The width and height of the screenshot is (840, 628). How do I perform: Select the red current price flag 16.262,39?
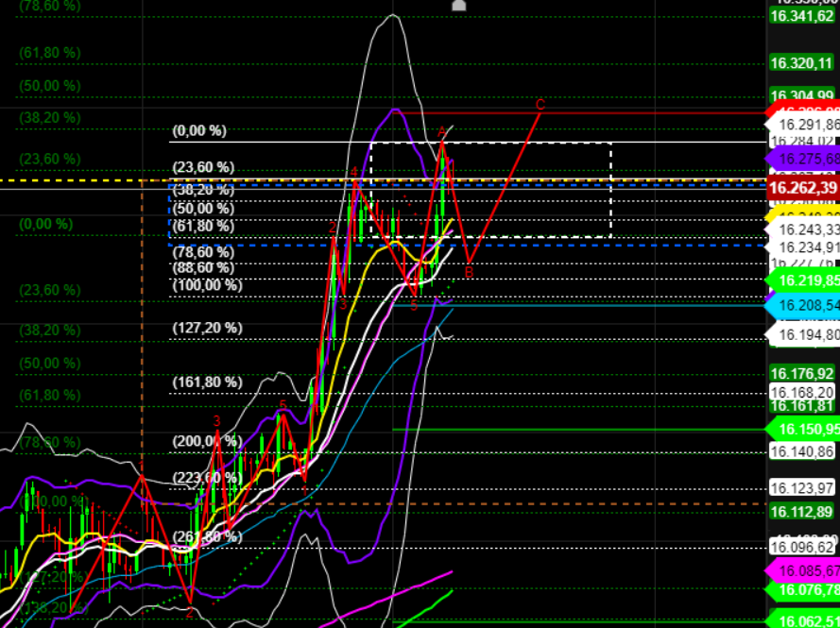[802, 188]
